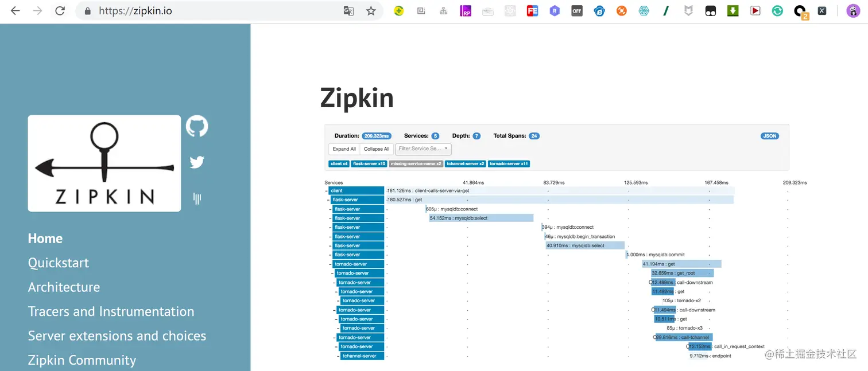This screenshot has width=868, height=371.
Task: Collapse the tornado-server row of the get_root span
Action: click(x=332, y=274)
